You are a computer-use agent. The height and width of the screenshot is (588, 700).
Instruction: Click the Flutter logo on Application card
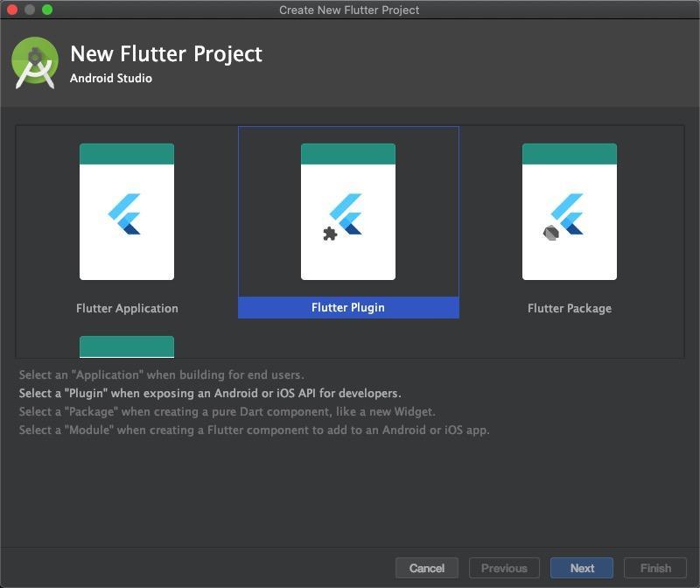124,213
